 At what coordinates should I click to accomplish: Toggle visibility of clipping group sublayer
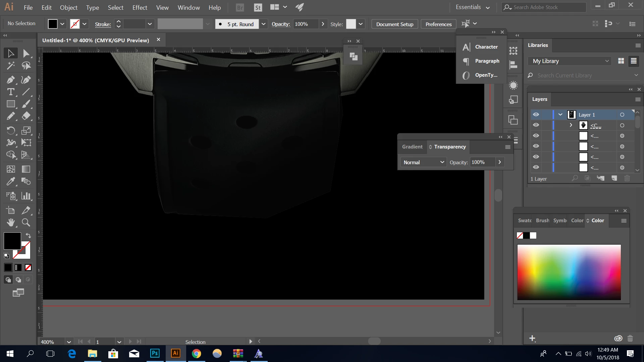tap(536, 125)
